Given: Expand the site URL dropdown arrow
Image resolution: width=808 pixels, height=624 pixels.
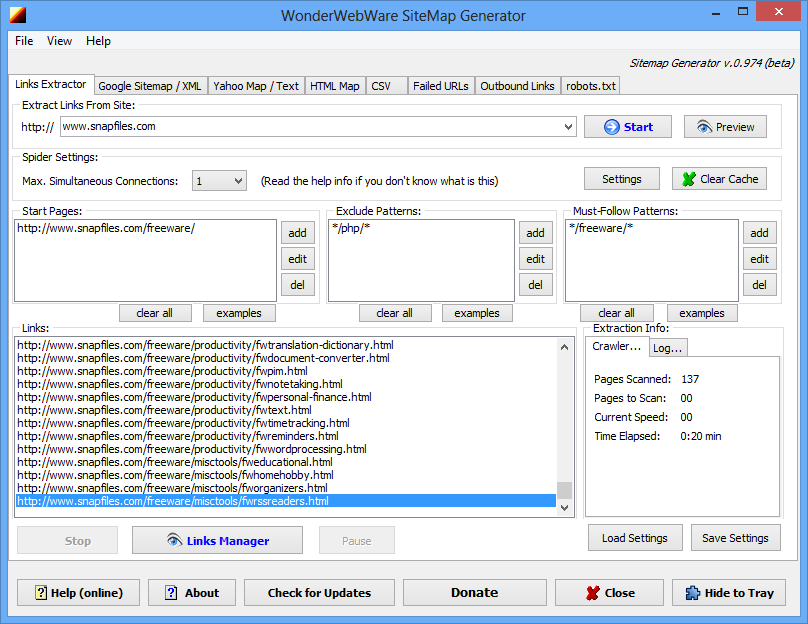Looking at the screenshot, I should pyautogui.click(x=568, y=127).
